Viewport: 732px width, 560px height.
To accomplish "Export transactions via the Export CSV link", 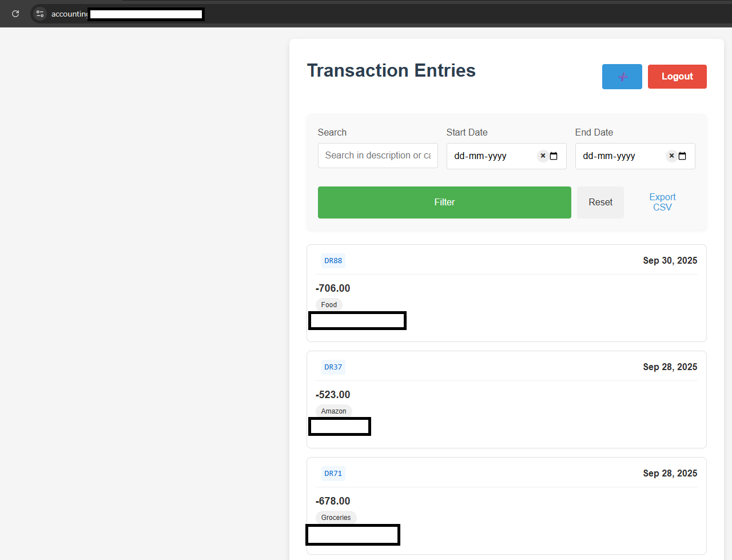I will pos(662,202).
